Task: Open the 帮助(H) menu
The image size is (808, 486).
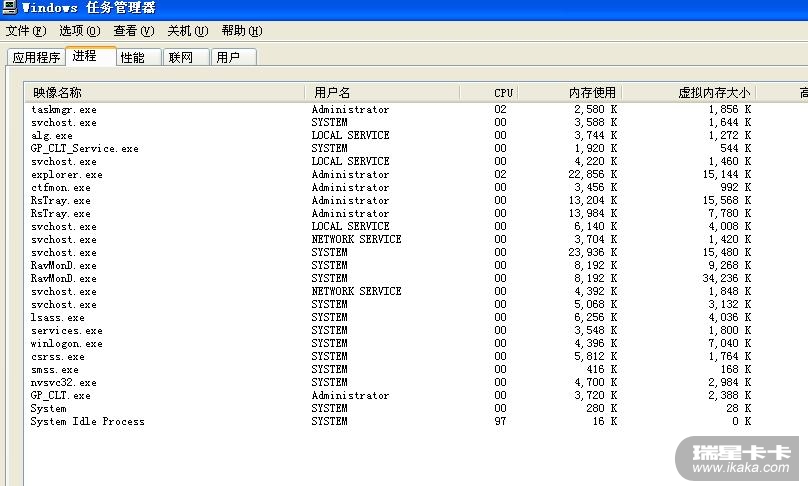Action: (x=242, y=31)
